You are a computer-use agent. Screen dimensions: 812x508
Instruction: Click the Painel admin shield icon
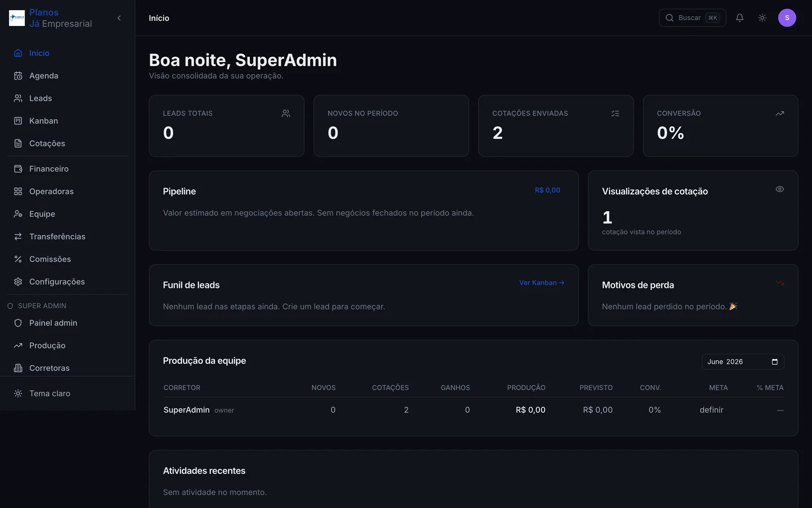click(x=18, y=323)
